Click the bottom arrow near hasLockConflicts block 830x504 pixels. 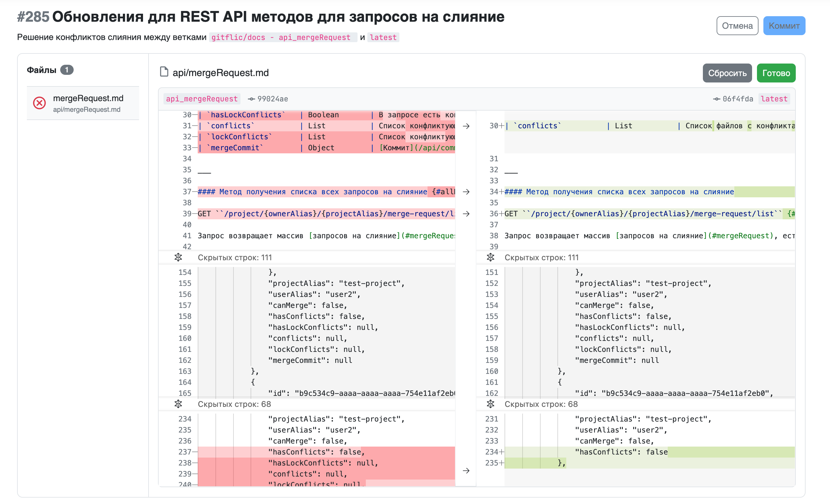pos(466,470)
